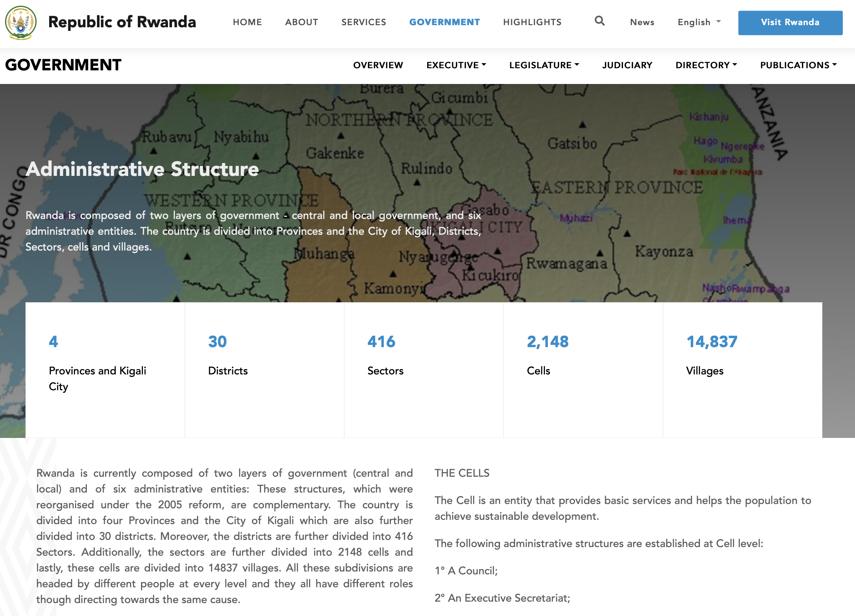Click the 30 Districts statistic card

[264, 369]
